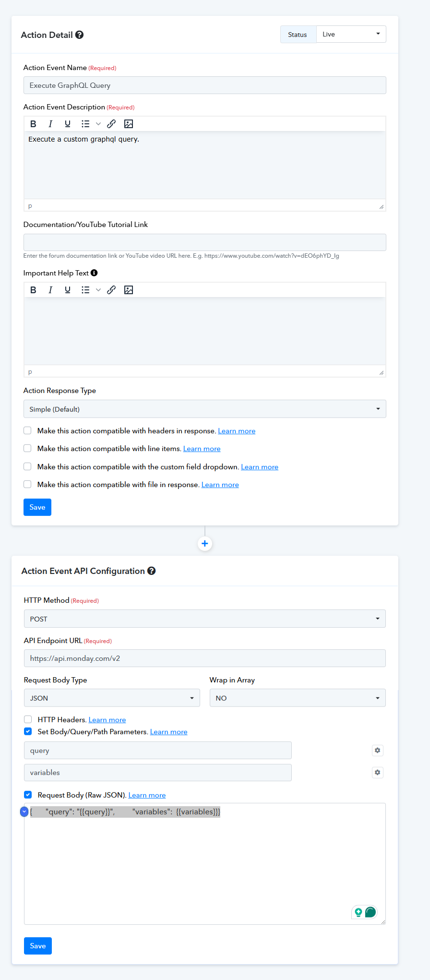Image resolution: width=430 pixels, height=980 pixels.
Task: Uncheck Request Body (Raw JSON) checkbox
Action: click(28, 795)
